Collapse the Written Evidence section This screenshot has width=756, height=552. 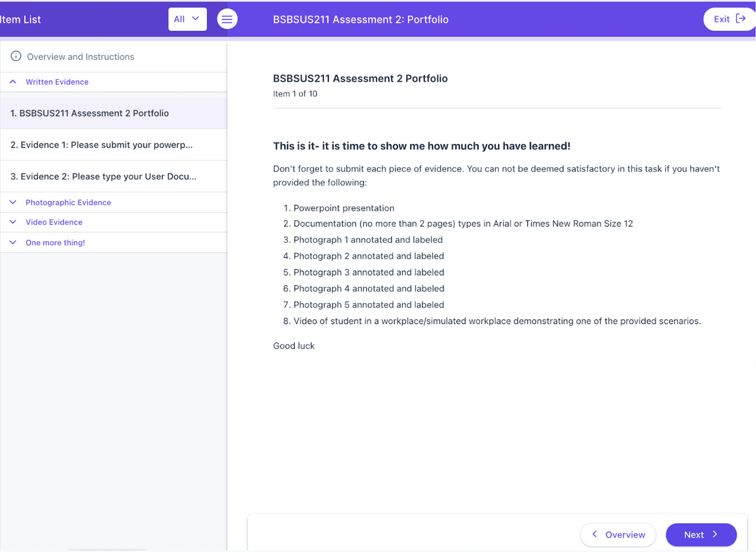(13, 82)
